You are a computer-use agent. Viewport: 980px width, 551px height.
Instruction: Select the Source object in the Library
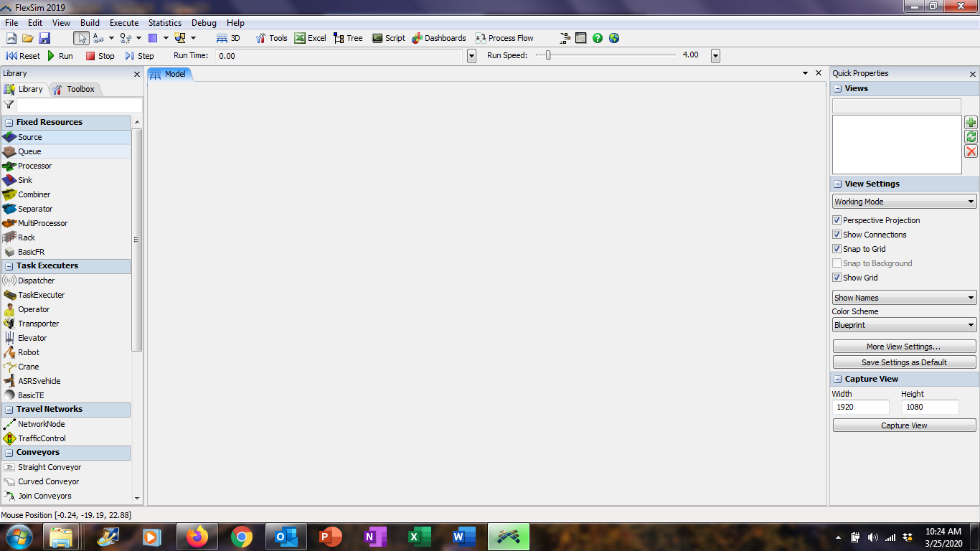tap(66, 137)
